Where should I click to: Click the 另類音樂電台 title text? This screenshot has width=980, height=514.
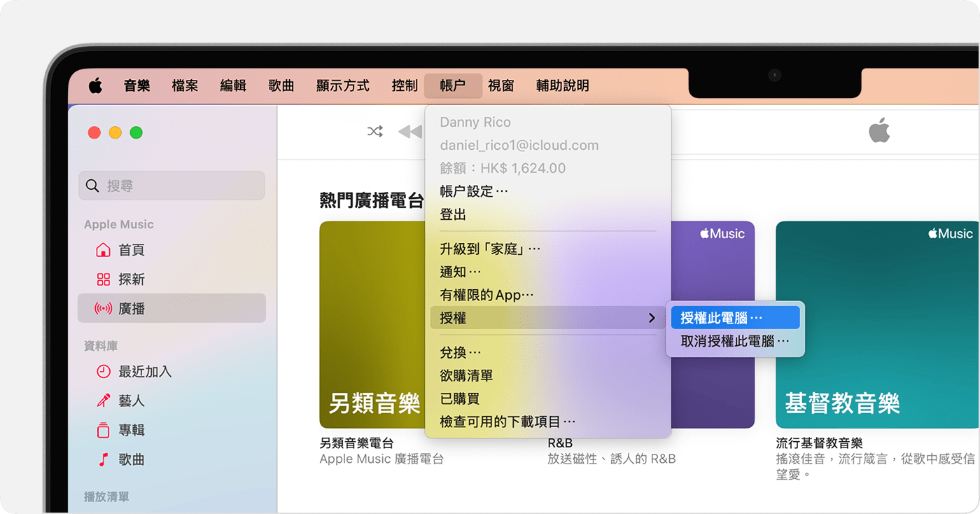pos(357,443)
